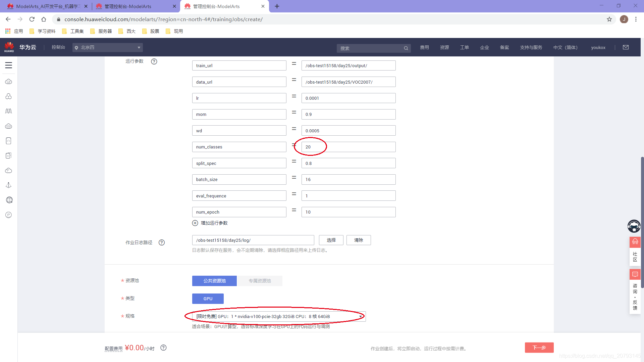
Task: Click the plus icon to add run parameter
Action: 195,223
